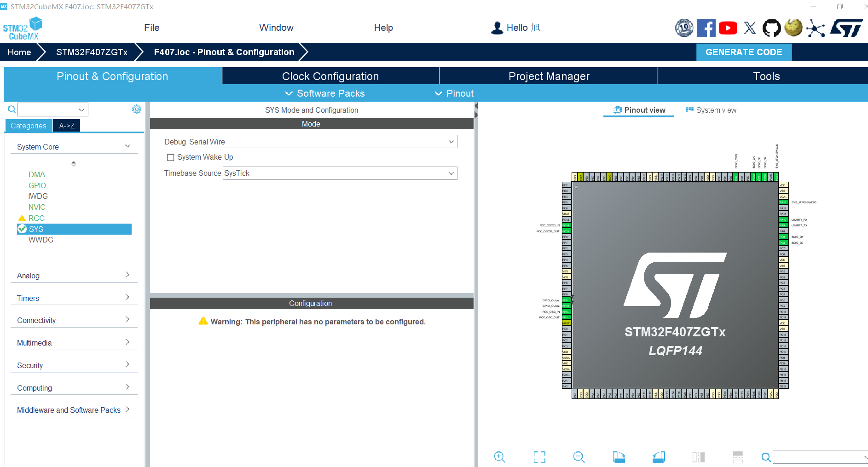
Task: Zoom in on the pinout view
Action: pyautogui.click(x=500, y=457)
